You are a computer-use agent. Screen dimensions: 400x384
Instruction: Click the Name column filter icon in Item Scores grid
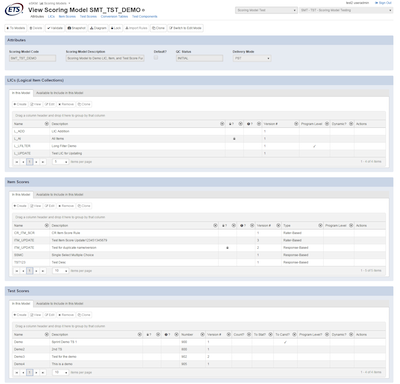47,226
